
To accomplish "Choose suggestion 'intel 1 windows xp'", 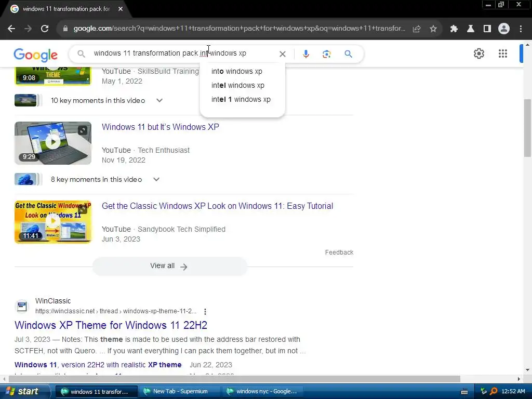I will pos(241,99).
